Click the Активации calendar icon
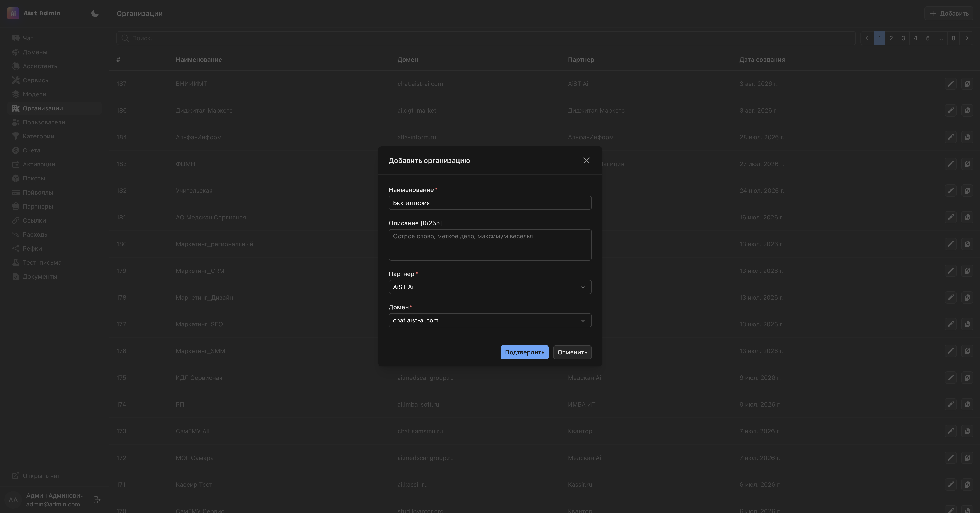980x513 pixels. pos(16,165)
